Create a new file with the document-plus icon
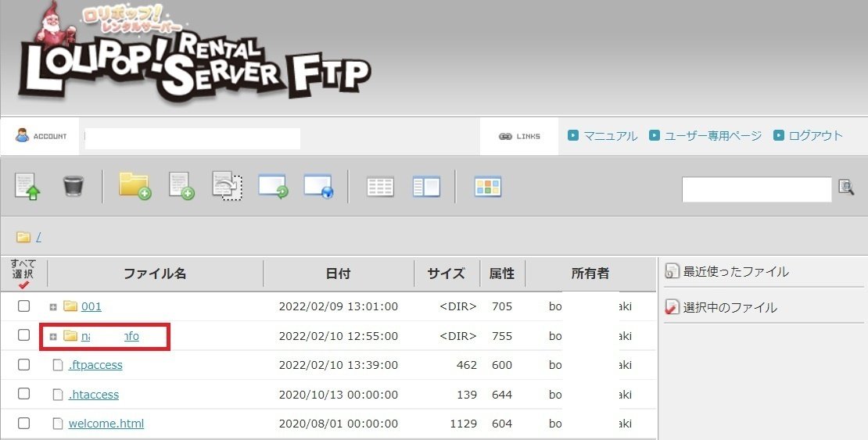868x440 pixels. 181,186
